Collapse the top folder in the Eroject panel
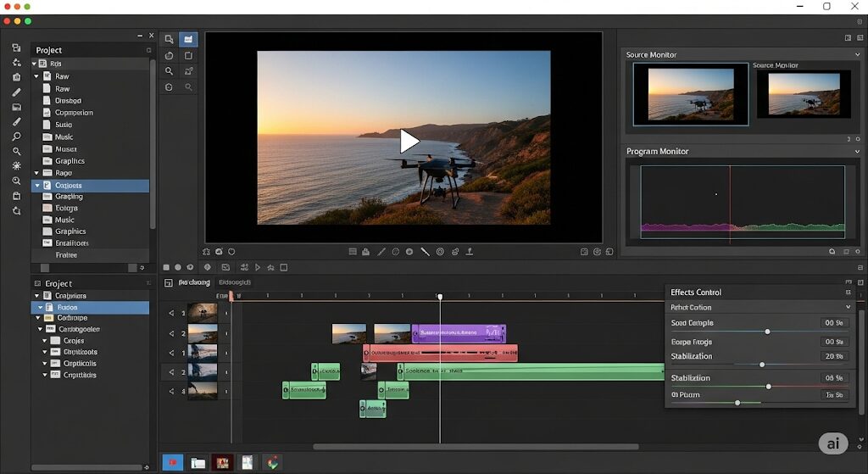The height and width of the screenshot is (474, 868). [x=37, y=296]
